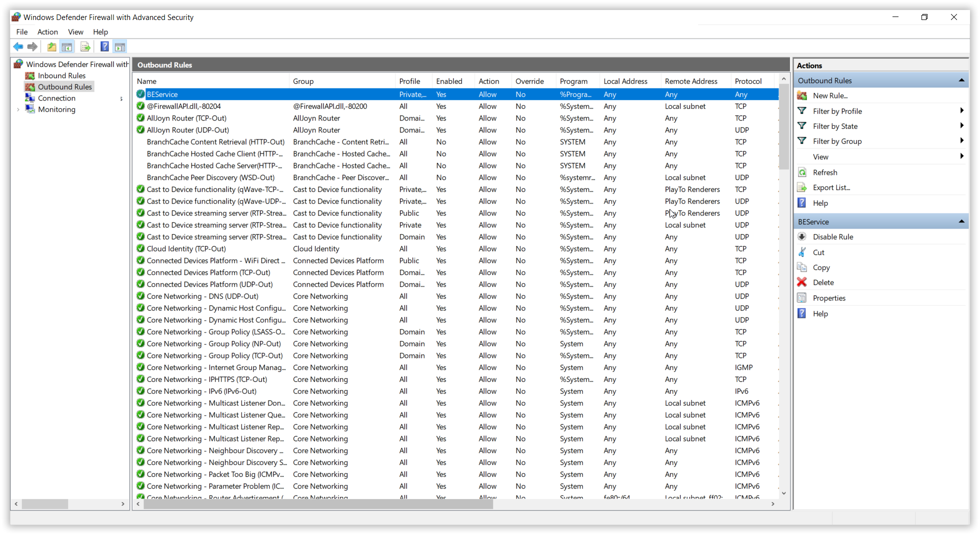Click the rule list vertical scrollbar thumb
The image size is (980, 535).
tap(784, 126)
